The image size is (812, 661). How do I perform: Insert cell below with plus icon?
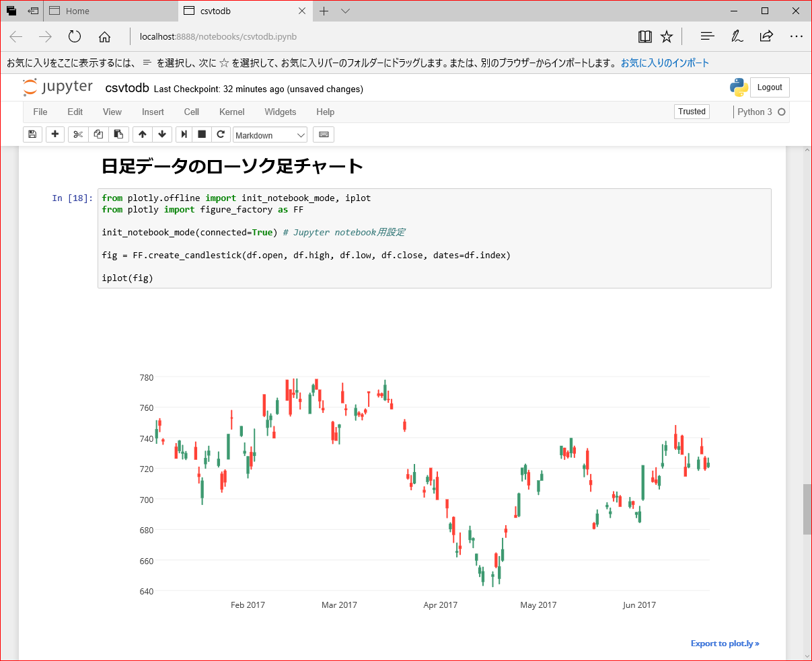coord(54,134)
